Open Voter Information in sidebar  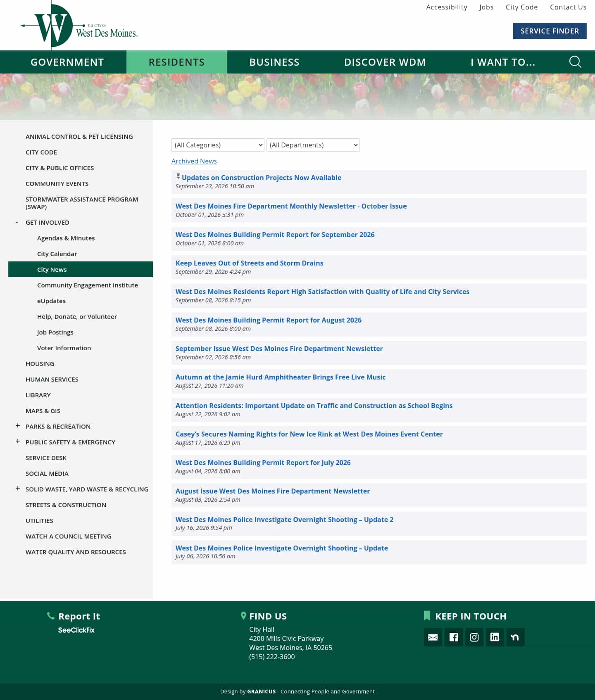[64, 348]
